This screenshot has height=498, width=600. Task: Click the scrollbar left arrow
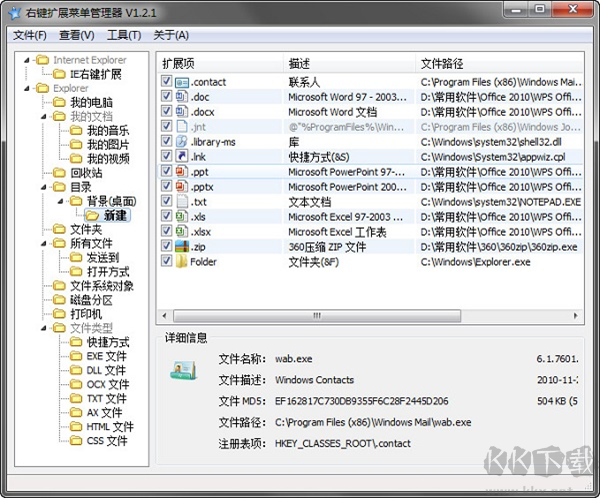(165, 316)
